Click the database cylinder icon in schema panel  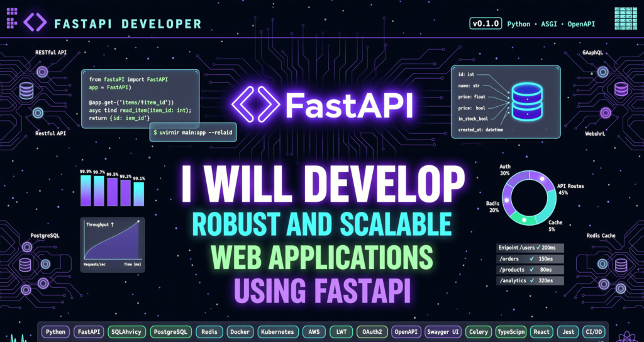(528, 102)
